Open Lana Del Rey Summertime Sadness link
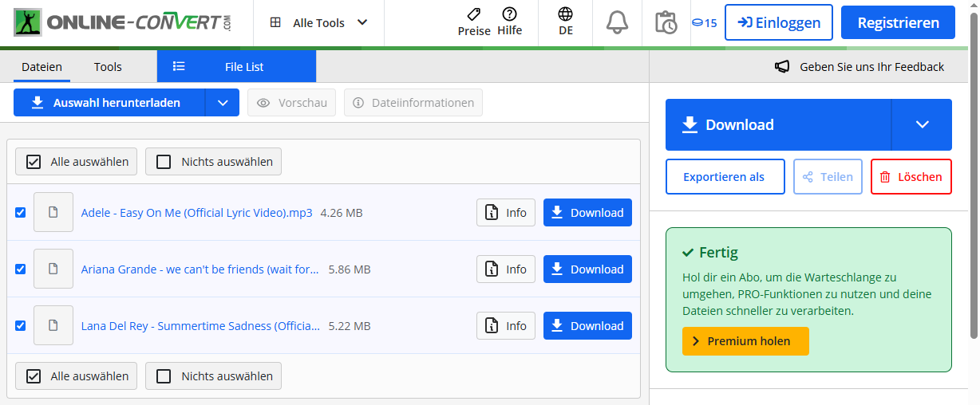The image size is (980, 405). (x=200, y=326)
